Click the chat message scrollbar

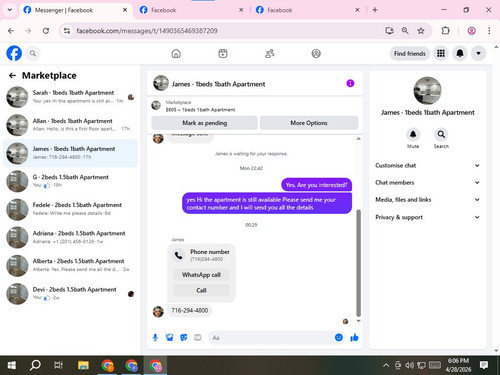pyautogui.click(x=359, y=263)
